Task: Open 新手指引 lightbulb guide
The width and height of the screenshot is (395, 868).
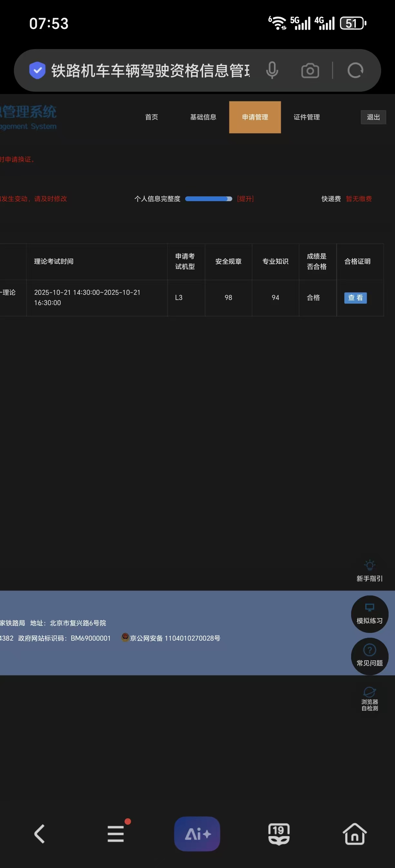Action: tap(370, 571)
